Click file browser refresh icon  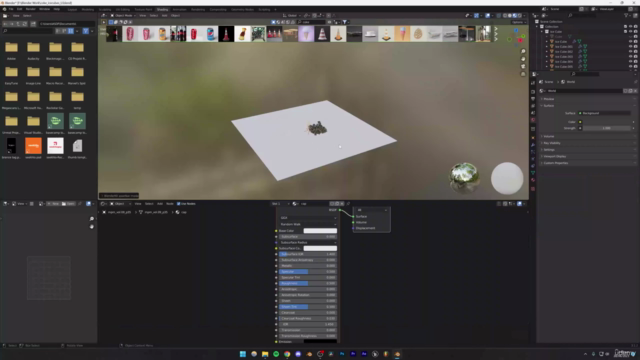point(24,24)
